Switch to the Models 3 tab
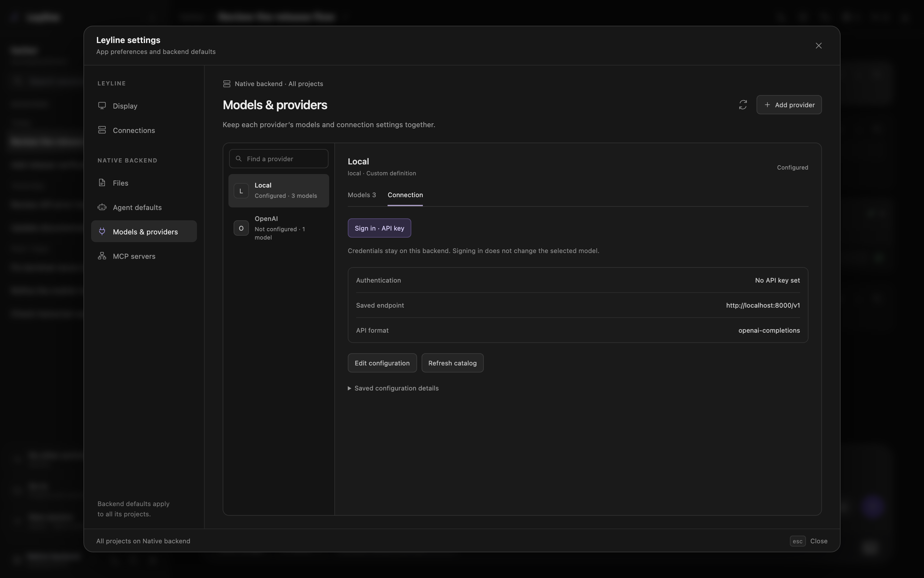 pyautogui.click(x=362, y=195)
